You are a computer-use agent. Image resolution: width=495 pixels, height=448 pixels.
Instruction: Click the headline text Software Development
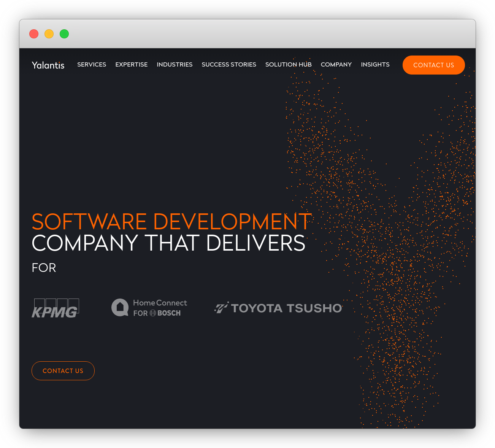click(171, 222)
